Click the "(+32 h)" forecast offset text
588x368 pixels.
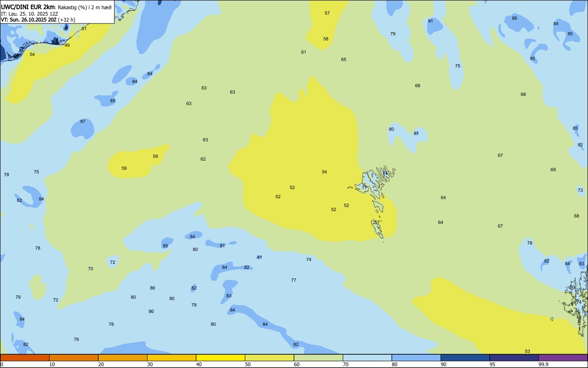67,20
